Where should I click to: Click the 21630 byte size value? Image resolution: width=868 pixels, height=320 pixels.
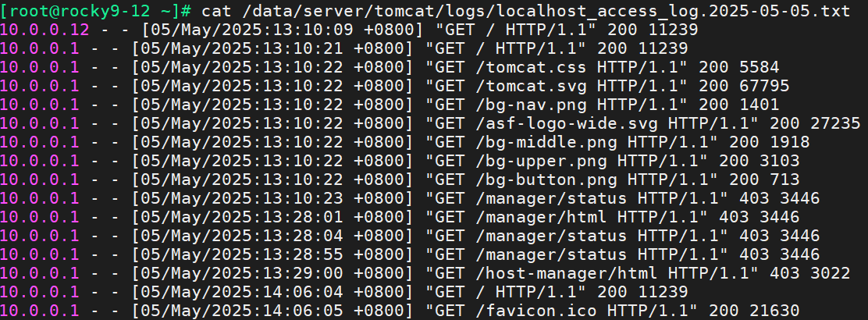(x=774, y=311)
